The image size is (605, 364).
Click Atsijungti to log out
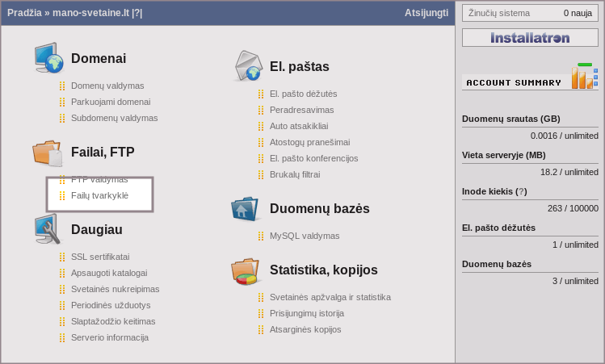point(426,13)
